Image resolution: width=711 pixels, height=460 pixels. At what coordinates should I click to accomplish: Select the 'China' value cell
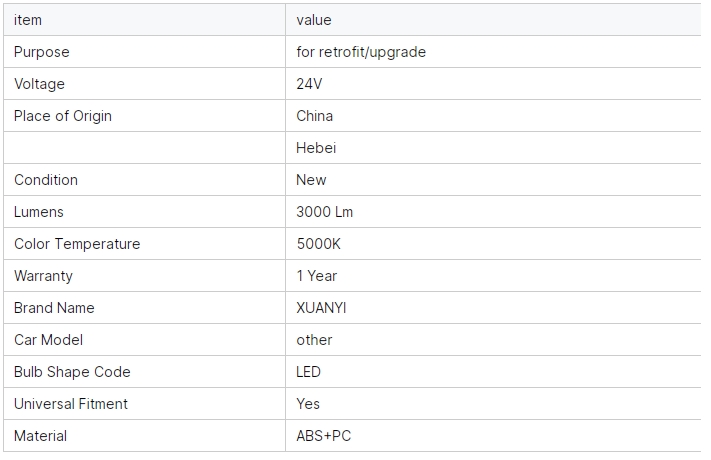[x=315, y=116]
